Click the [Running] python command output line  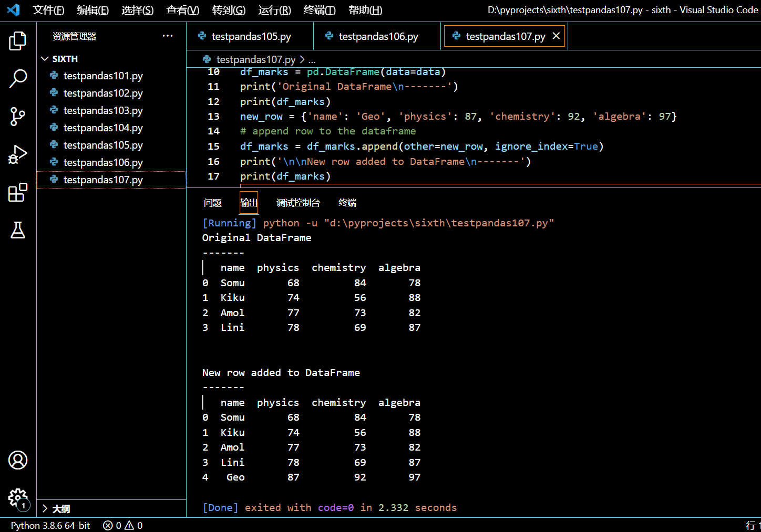[378, 223]
